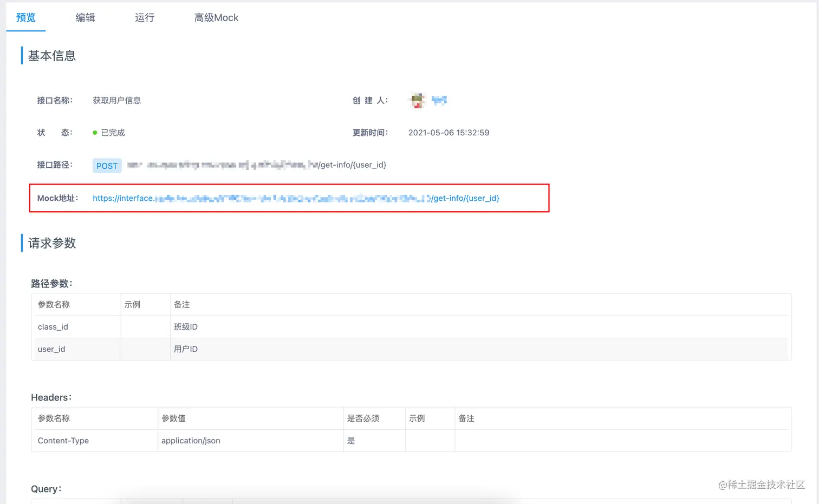Image resolution: width=819 pixels, height=504 pixels.
Task: Click the Query label
Action: point(46,489)
